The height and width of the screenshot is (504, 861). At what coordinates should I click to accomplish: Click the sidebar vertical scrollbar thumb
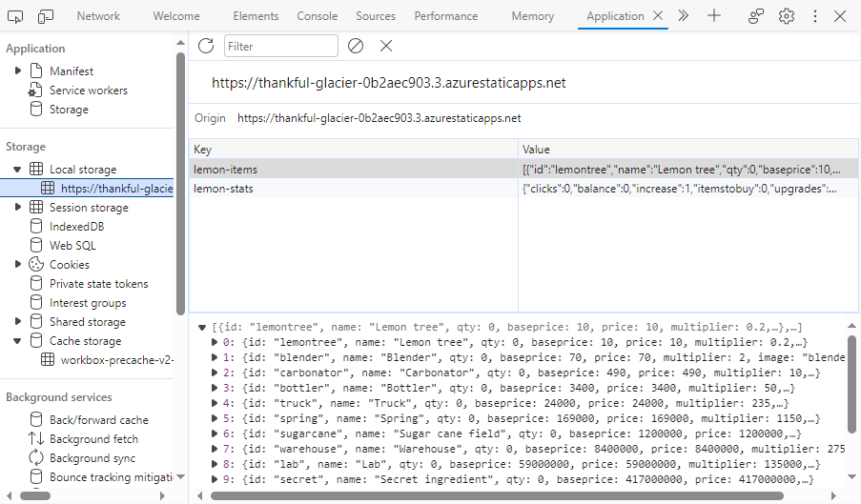point(180,184)
